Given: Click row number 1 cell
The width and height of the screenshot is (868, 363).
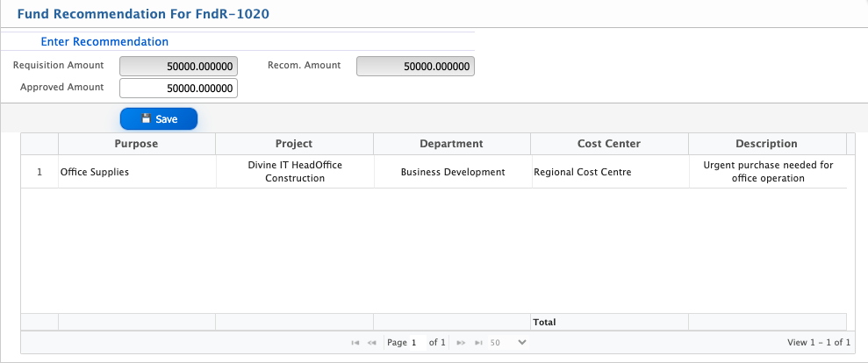Looking at the screenshot, I should point(39,172).
